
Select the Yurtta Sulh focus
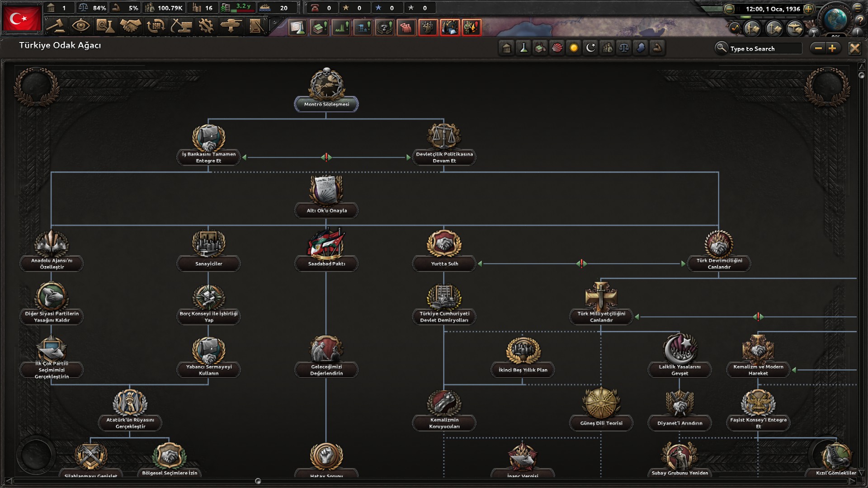[x=444, y=249]
